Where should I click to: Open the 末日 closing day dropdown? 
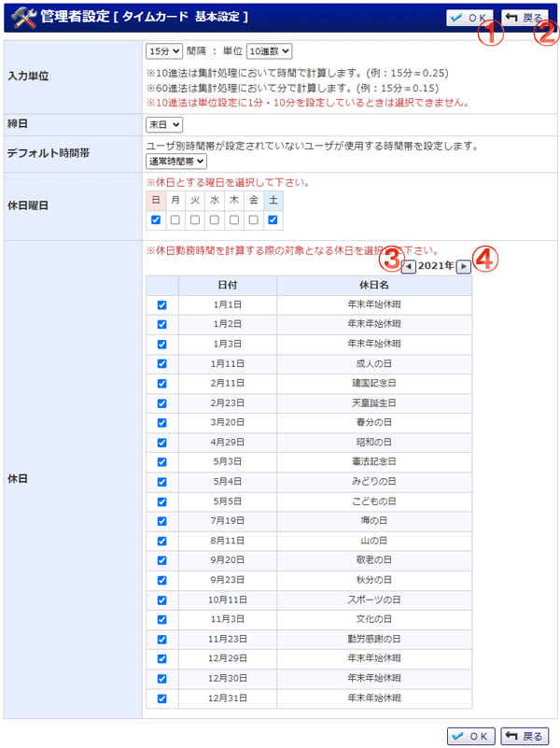pos(164,124)
